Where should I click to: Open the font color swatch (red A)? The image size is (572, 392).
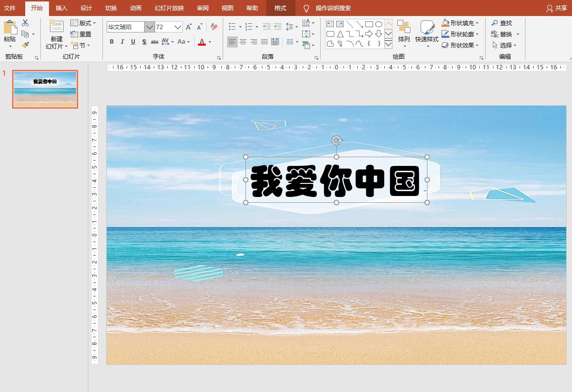pos(201,42)
